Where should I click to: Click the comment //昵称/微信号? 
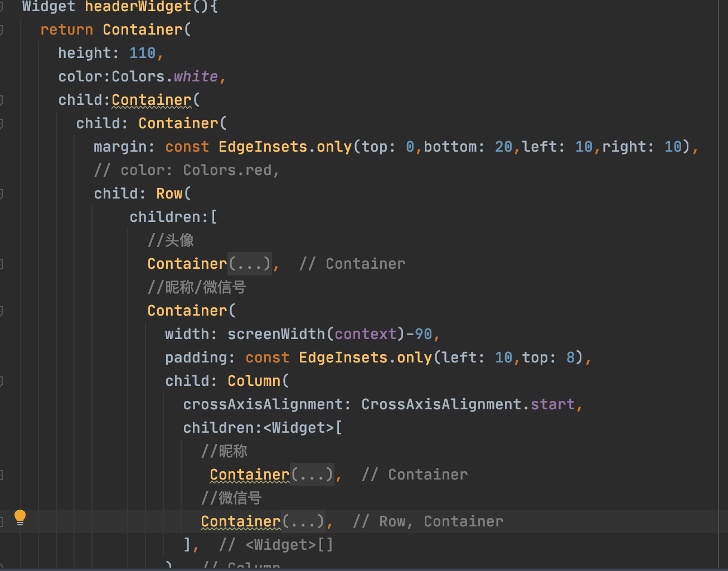[x=197, y=287]
